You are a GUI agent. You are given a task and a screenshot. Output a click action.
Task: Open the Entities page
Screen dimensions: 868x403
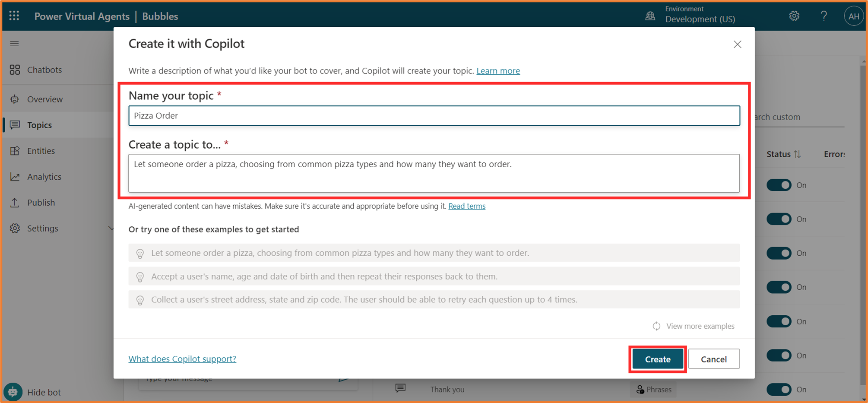(41, 151)
